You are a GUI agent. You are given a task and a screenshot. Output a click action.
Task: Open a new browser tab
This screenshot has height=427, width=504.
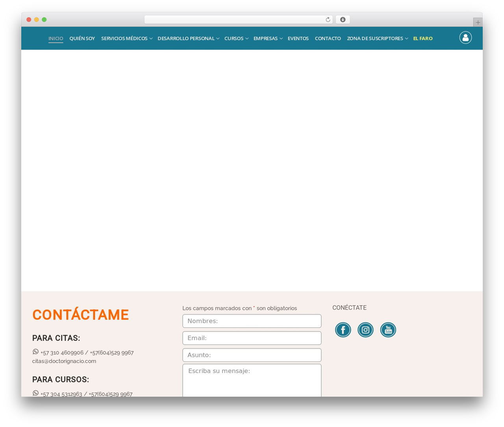(x=478, y=22)
